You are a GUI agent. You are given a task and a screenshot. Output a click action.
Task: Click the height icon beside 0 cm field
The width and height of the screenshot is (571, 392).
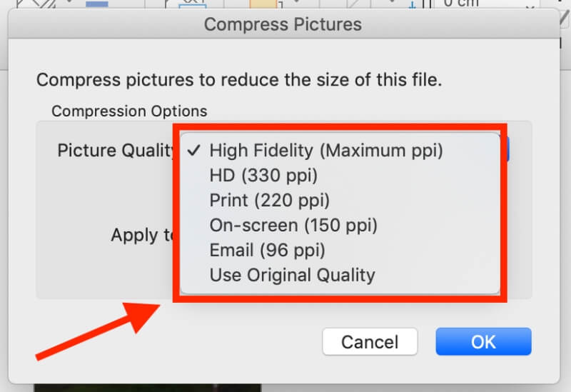click(420, 4)
